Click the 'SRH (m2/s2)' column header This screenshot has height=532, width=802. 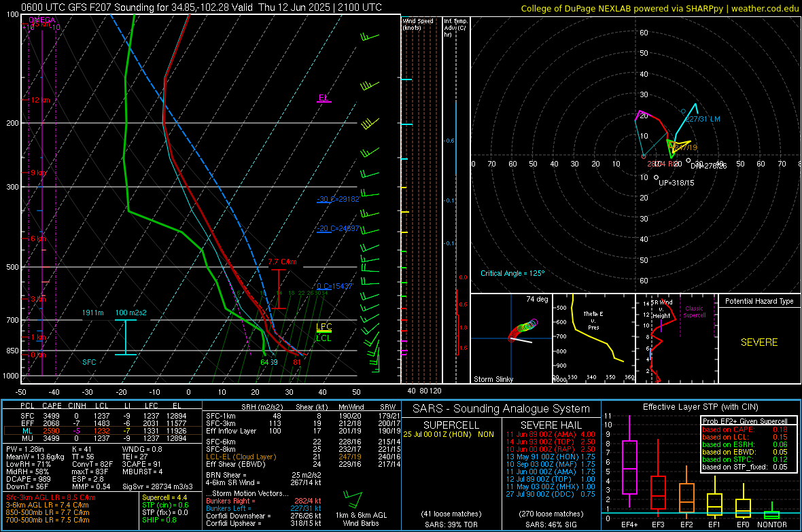point(262,407)
